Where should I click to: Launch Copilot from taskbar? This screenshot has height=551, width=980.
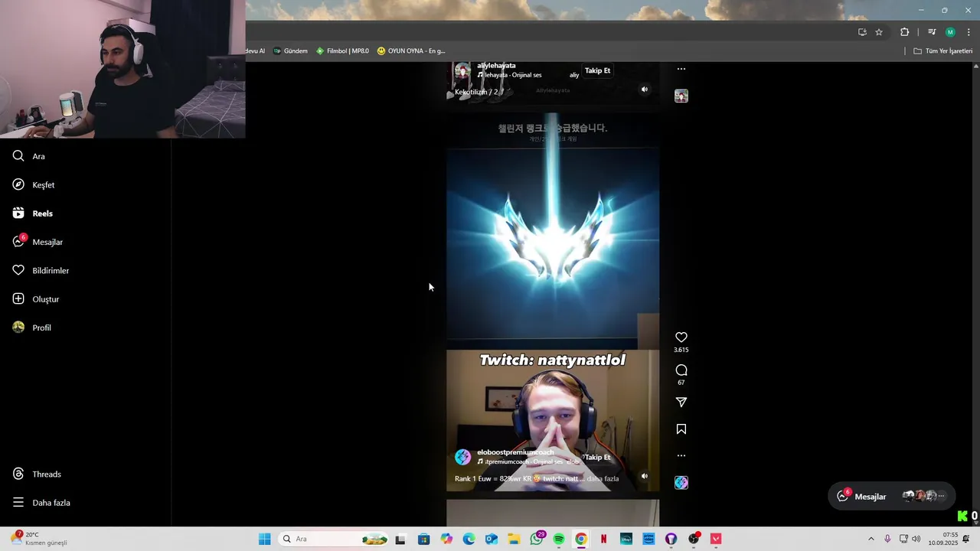pos(446,539)
